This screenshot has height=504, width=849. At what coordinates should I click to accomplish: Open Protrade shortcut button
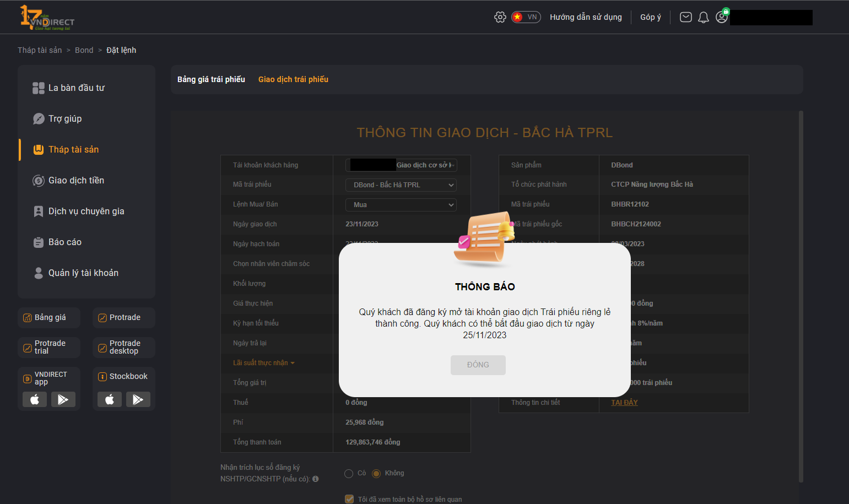tap(124, 318)
